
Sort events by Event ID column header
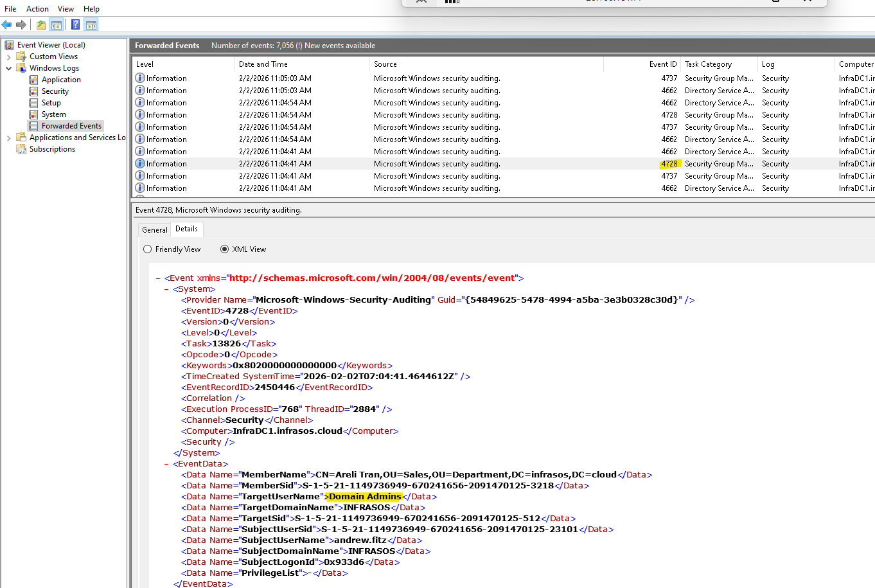pos(662,64)
